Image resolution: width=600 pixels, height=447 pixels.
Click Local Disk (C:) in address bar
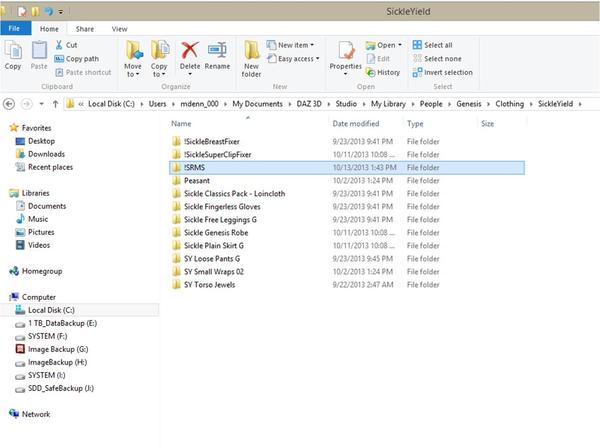point(111,104)
